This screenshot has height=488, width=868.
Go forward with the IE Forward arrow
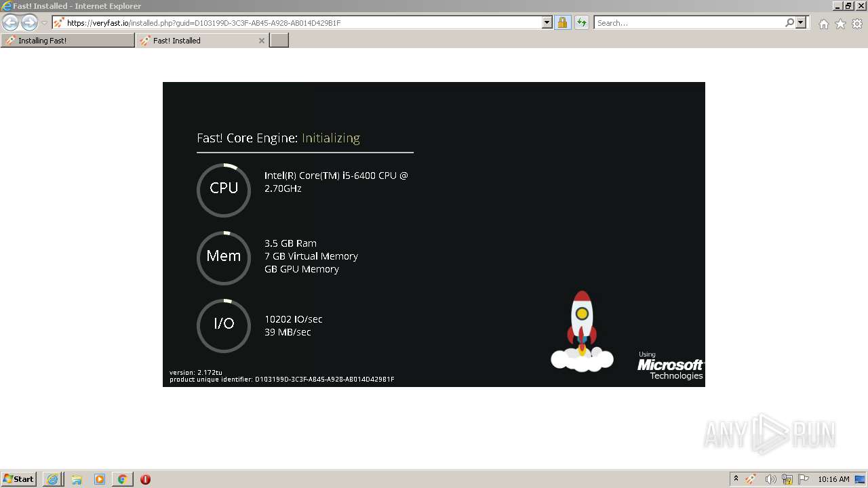[x=29, y=22]
